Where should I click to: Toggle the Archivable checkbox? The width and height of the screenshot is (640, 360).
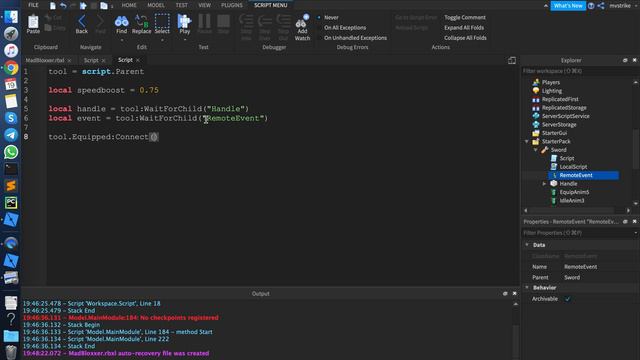567,299
